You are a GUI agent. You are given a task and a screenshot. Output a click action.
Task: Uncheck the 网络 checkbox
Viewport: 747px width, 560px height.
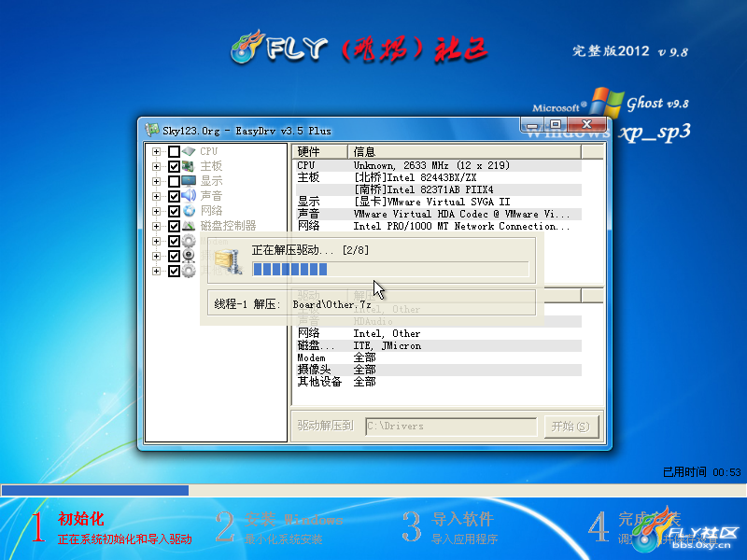174,211
